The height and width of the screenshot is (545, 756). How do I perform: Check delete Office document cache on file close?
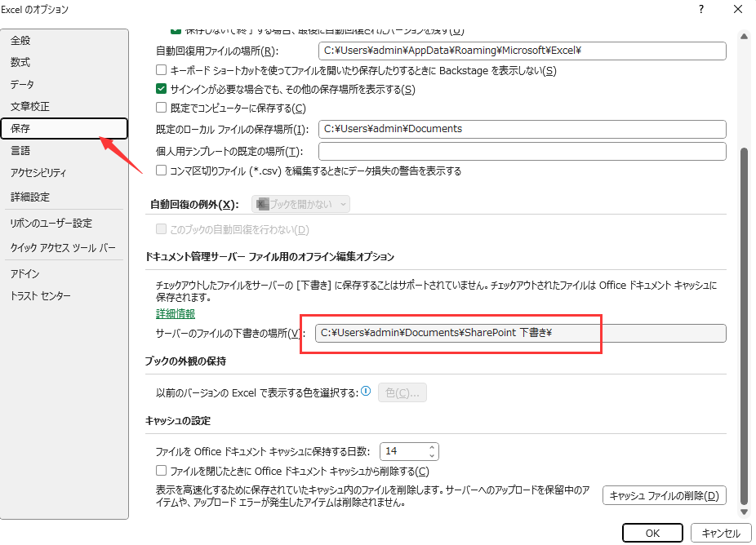click(161, 471)
